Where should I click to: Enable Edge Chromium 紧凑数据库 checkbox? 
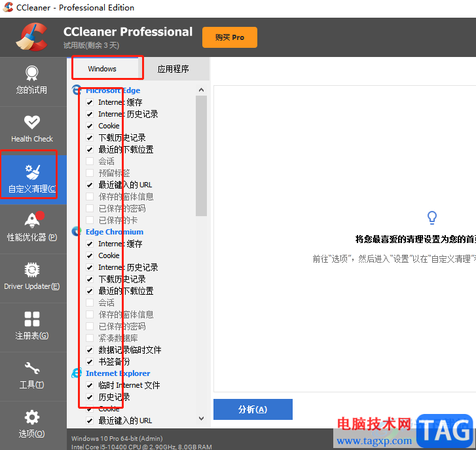(90, 338)
